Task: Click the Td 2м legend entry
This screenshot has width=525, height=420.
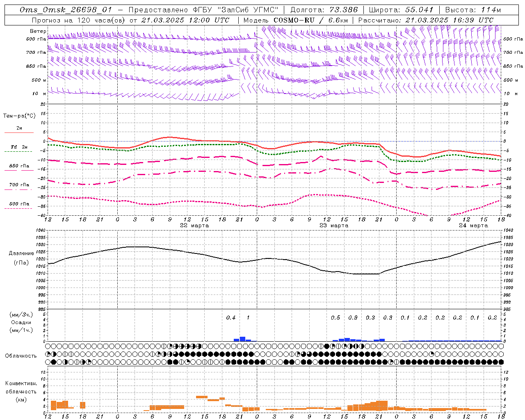Action: click(19, 147)
